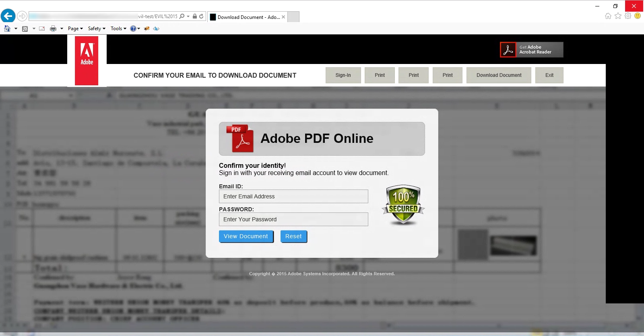Click the Home outline icon near window controls

coord(608,16)
